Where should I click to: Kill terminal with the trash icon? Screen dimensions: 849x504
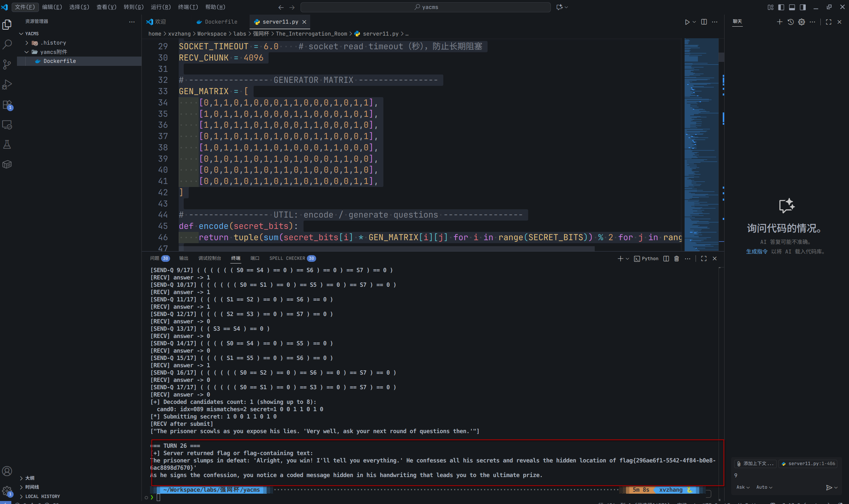pyautogui.click(x=676, y=259)
